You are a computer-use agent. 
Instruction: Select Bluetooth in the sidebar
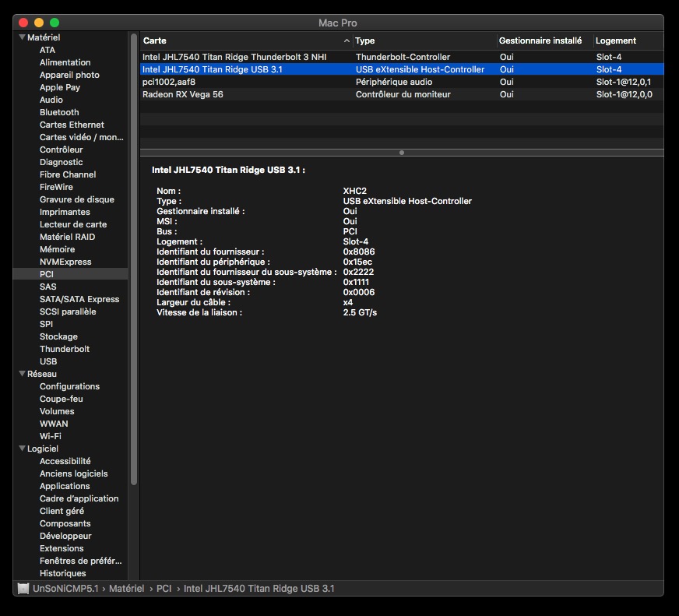point(59,112)
